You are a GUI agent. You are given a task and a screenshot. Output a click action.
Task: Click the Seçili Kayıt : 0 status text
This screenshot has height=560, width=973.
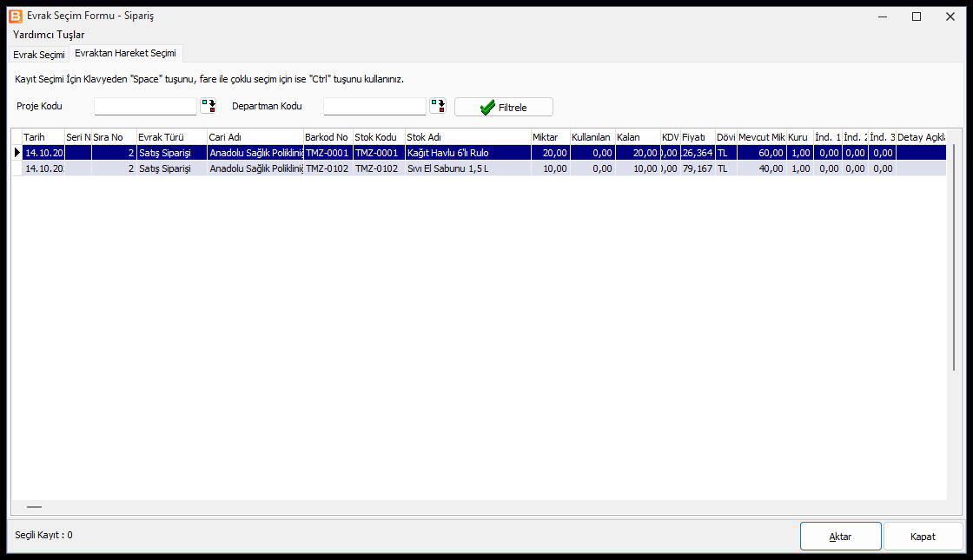coord(43,535)
